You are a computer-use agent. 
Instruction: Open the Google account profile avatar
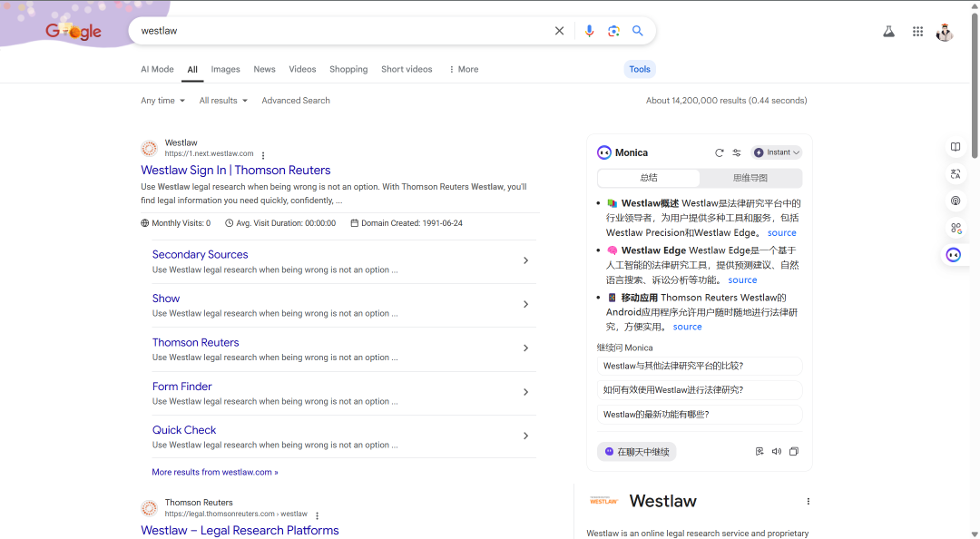945,32
